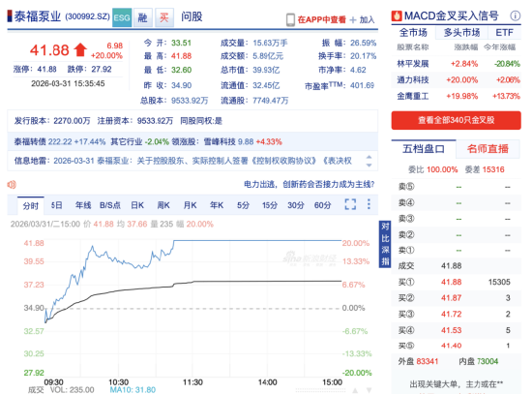Select 日K chart tab
Viewport: 532px width, 394px height.
coord(137,205)
